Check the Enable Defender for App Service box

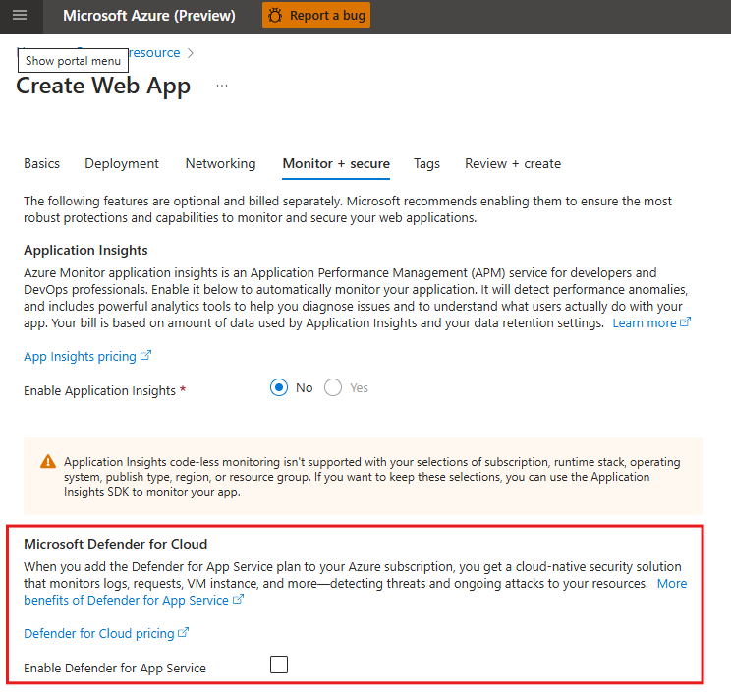279,665
